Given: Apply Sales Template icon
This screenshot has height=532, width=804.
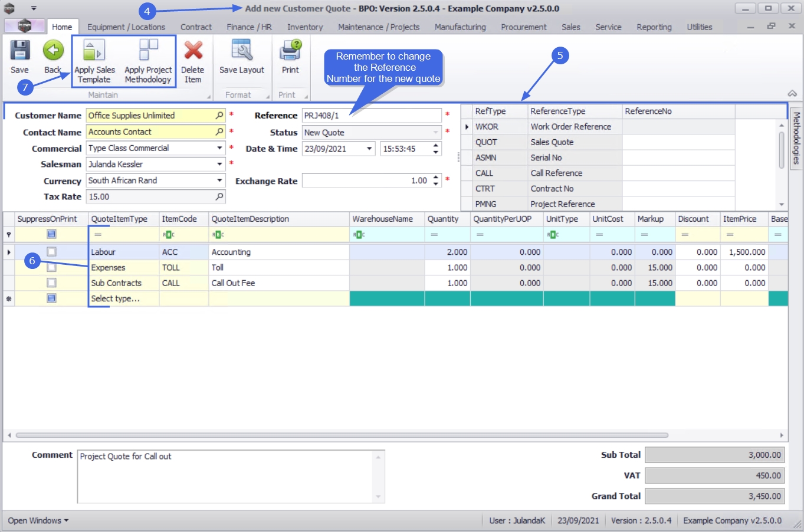Looking at the screenshot, I should (94, 51).
